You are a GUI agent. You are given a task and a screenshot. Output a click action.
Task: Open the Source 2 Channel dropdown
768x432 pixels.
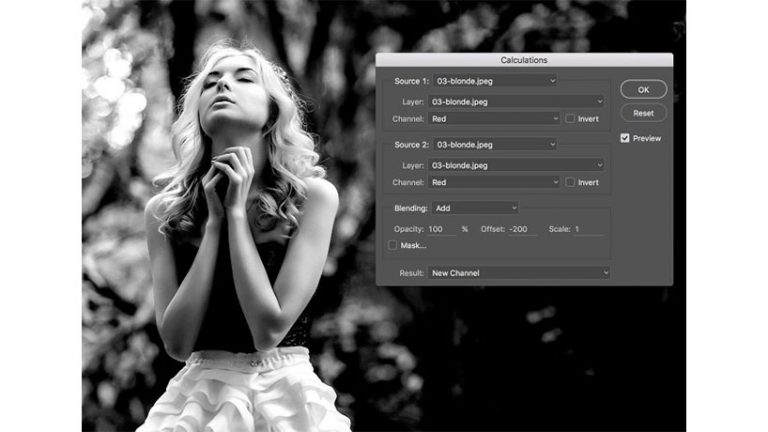494,182
